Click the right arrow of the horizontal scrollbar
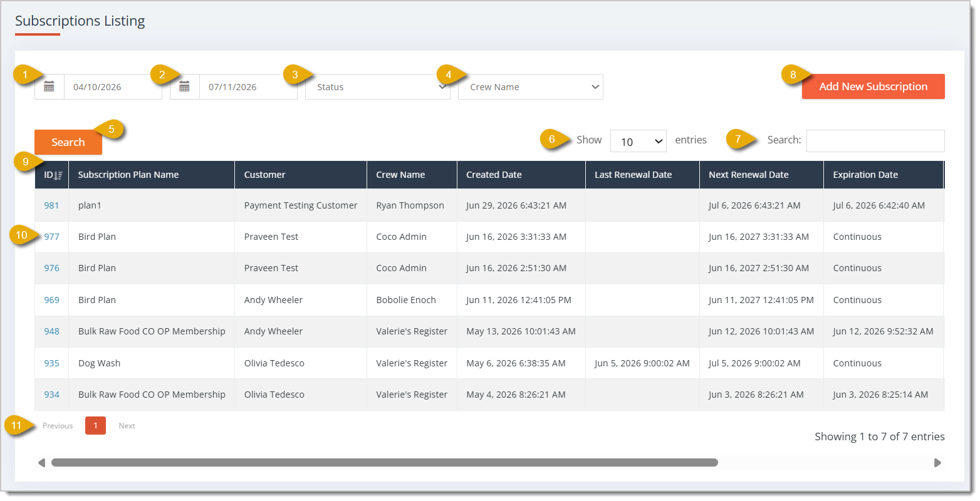The width and height of the screenshot is (980, 501). (x=937, y=463)
